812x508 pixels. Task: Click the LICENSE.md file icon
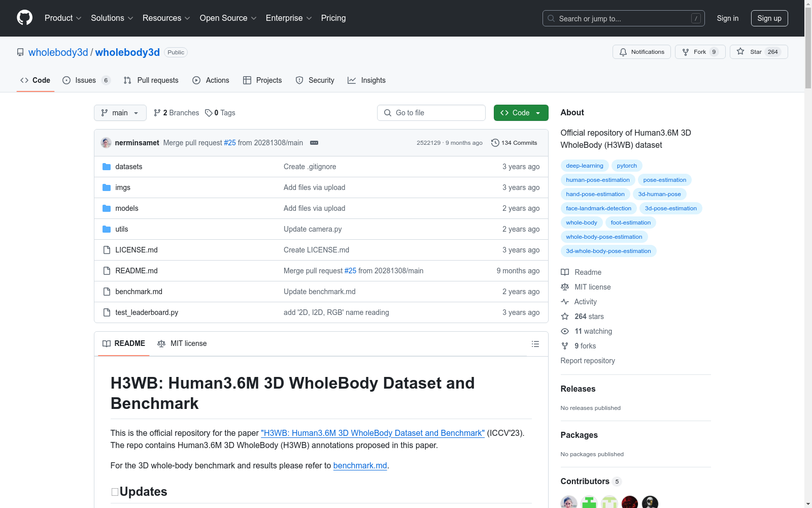click(x=107, y=250)
